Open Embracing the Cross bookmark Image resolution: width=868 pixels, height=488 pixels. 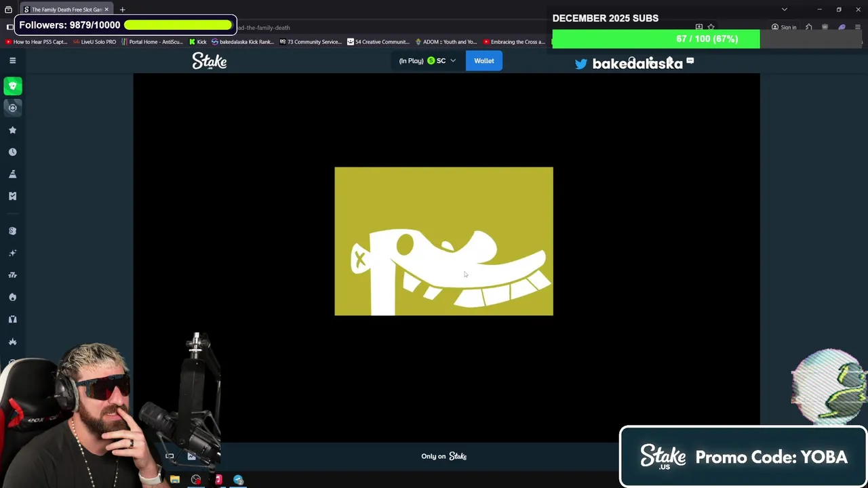(x=514, y=42)
